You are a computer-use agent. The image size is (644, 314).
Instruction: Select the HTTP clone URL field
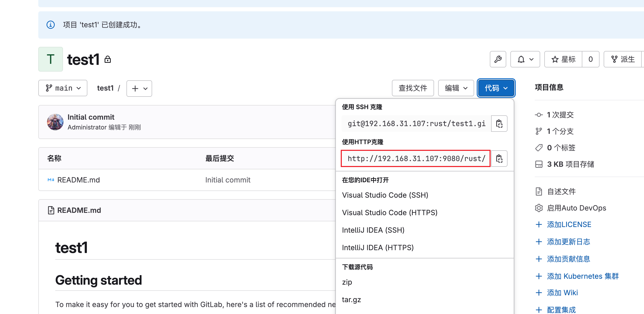coord(416,159)
